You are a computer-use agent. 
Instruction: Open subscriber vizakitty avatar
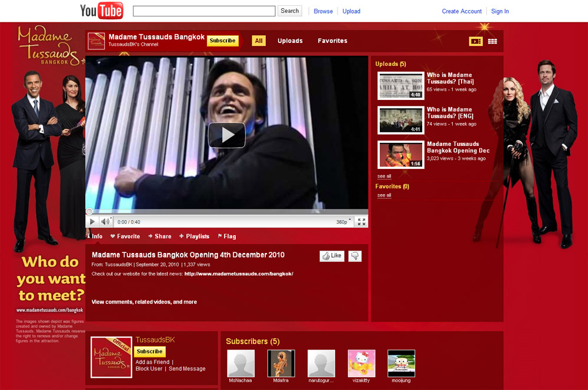361,363
